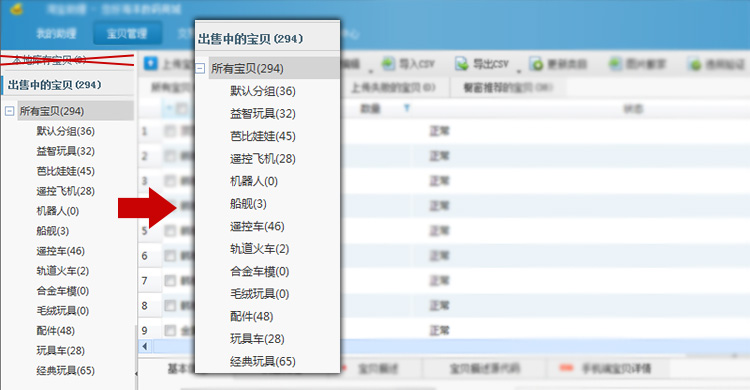Select 毛绒玩具(0) in left sidebar tree
Screen dimensions: 750x390
tap(63, 311)
